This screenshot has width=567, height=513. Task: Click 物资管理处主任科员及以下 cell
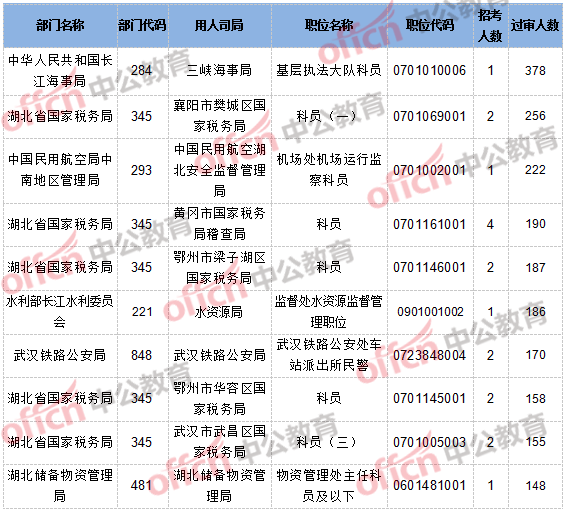coord(329,486)
